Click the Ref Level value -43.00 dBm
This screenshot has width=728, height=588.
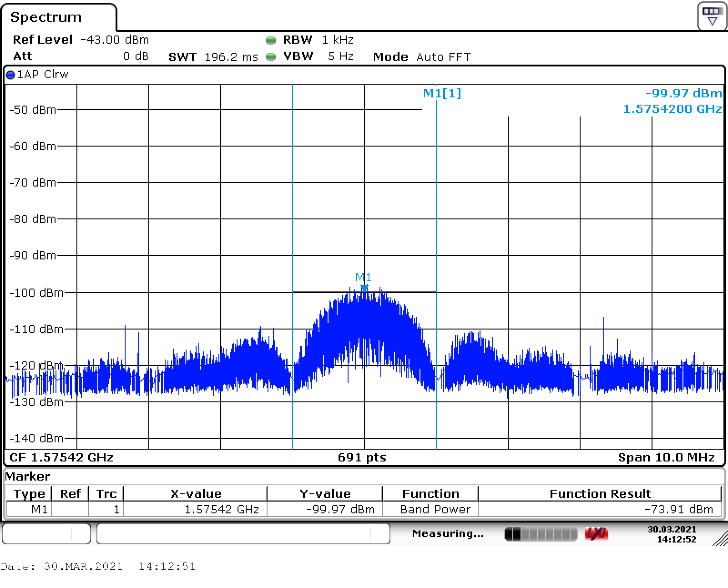click(x=115, y=40)
